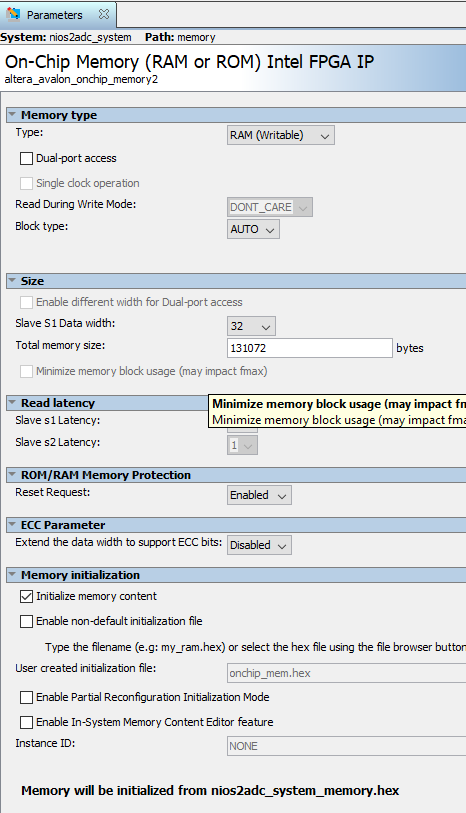Open the ECC bits Disabled dropdown
This screenshot has height=813, width=466.
point(259,545)
